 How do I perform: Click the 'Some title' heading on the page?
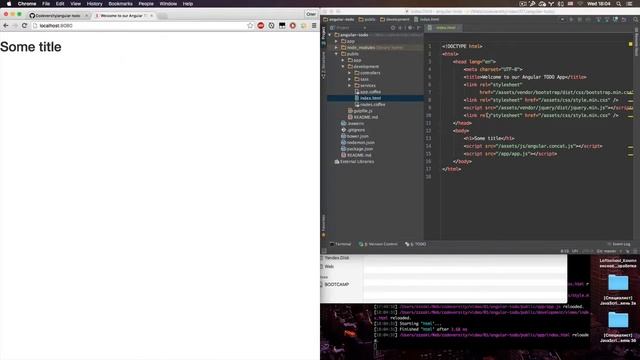coord(31,47)
